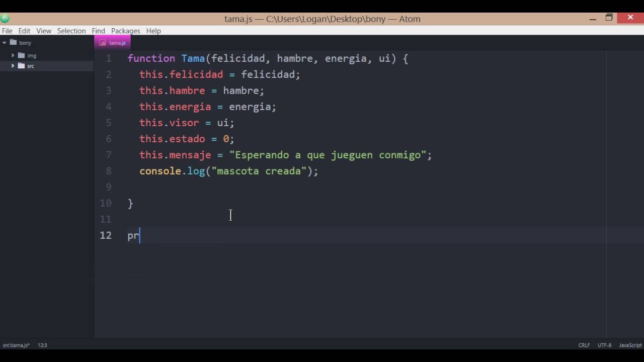The image size is (644, 362).
Task: Click 'energia' property on line 4
Action: pyautogui.click(x=190, y=107)
